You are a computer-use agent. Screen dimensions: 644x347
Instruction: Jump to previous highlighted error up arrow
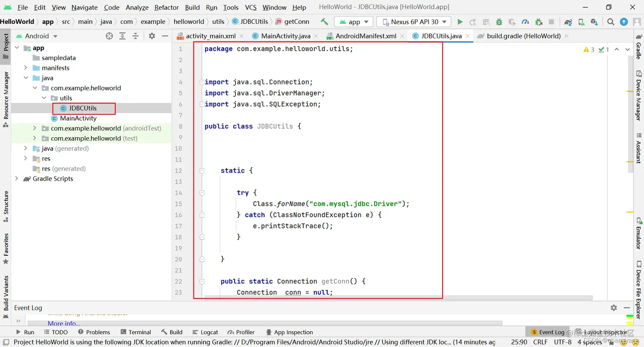(x=617, y=49)
